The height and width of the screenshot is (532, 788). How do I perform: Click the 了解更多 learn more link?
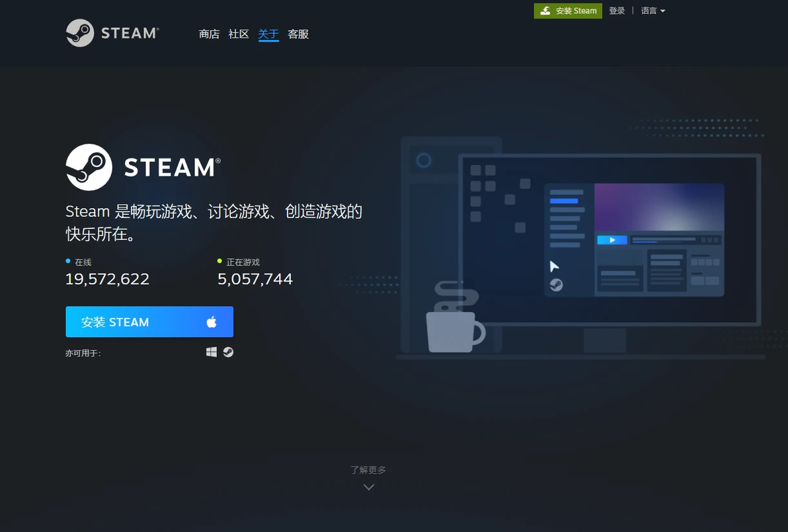click(368, 470)
